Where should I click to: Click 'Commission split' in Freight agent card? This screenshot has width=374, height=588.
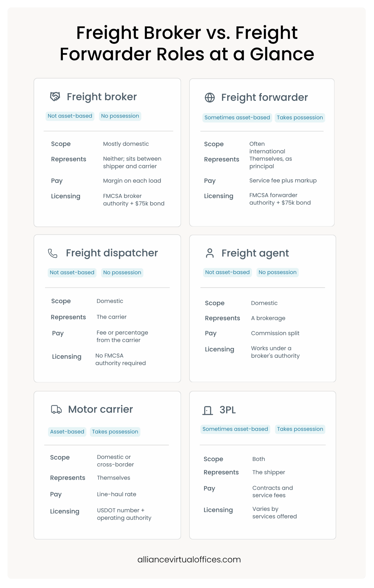(275, 333)
